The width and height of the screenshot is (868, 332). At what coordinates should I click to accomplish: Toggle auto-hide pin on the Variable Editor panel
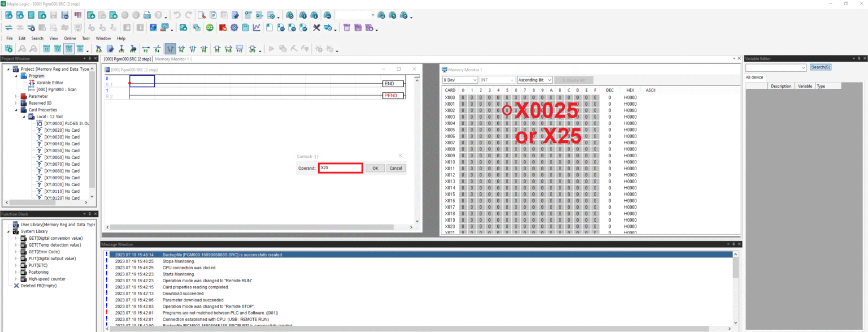click(859, 58)
